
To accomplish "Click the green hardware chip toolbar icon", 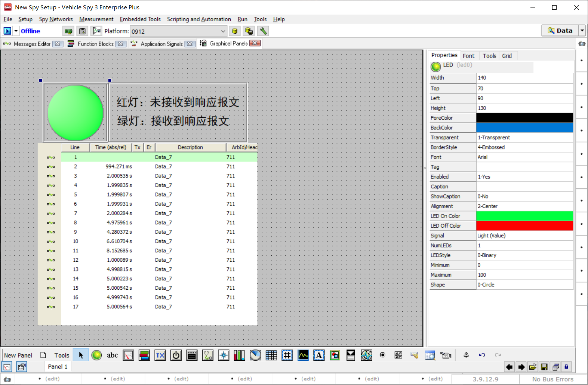I will (68, 31).
